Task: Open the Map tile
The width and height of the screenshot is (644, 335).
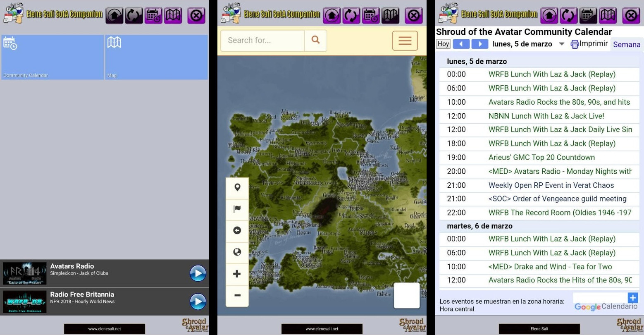Action: pyautogui.click(x=156, y=57)
